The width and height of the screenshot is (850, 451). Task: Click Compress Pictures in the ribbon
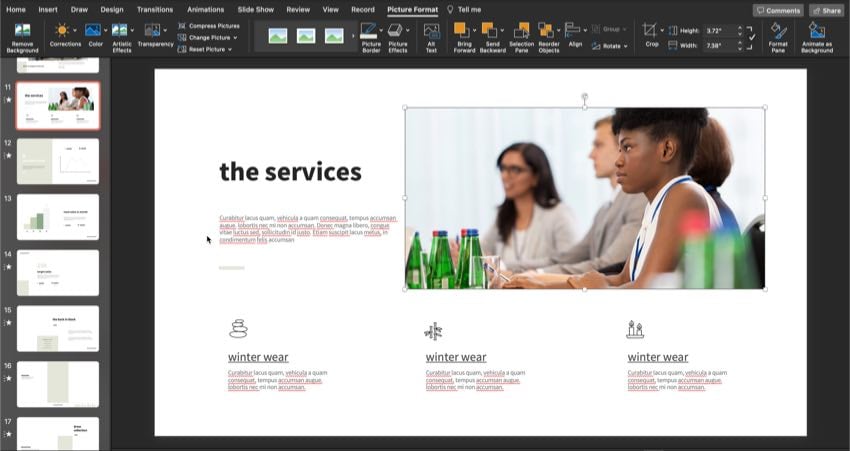(x=213, y=26)
